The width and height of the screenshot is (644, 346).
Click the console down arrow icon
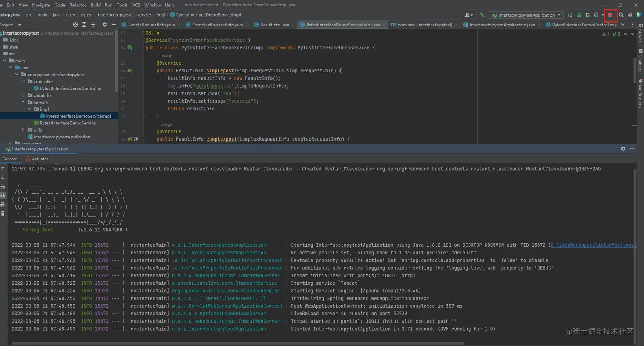click(3, 178)
